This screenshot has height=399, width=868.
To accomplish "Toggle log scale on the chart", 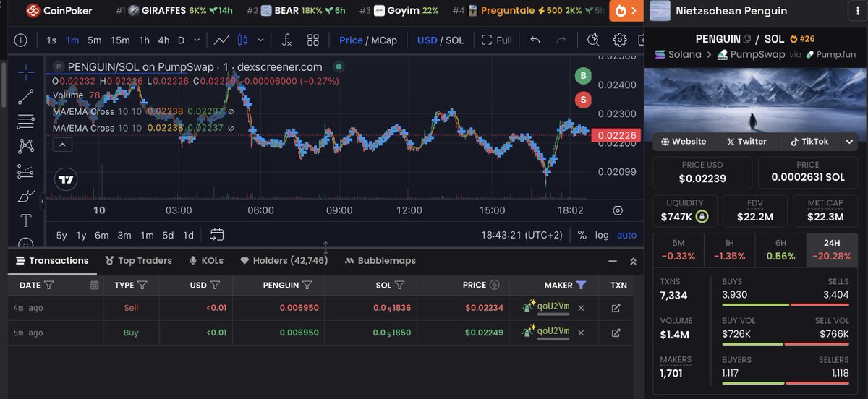I will (602, 235).
